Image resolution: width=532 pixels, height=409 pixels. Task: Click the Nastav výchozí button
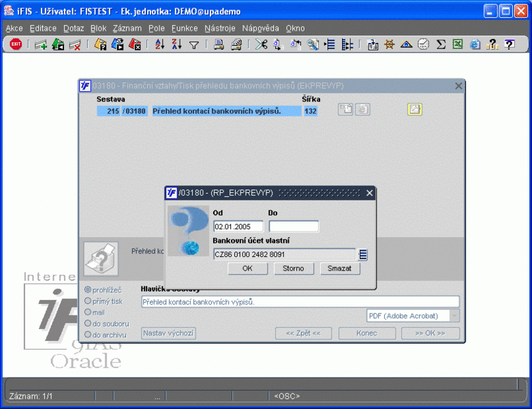[x=168, y=333]
